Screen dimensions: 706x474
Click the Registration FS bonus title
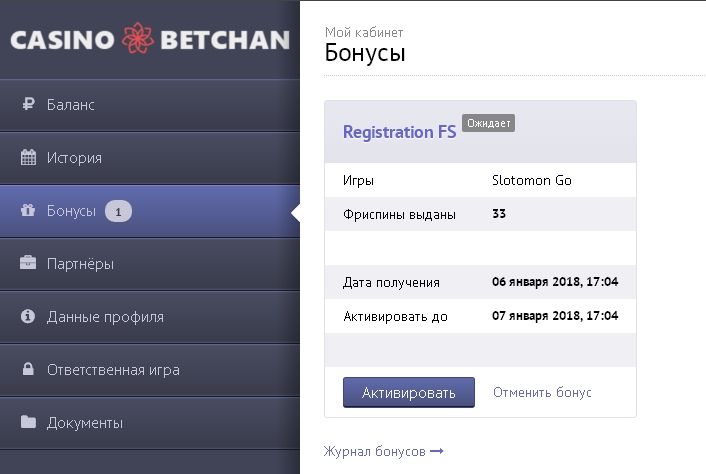[x=399, y=132]
